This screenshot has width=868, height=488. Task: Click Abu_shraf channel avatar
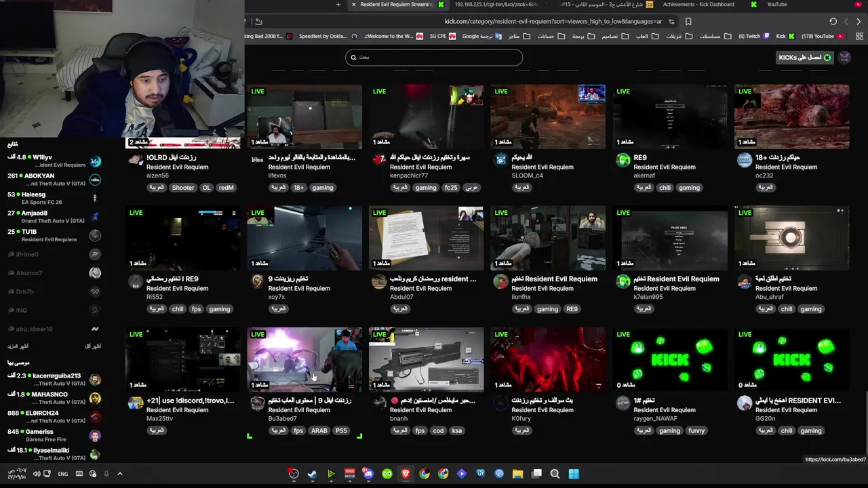pos(745,281)
